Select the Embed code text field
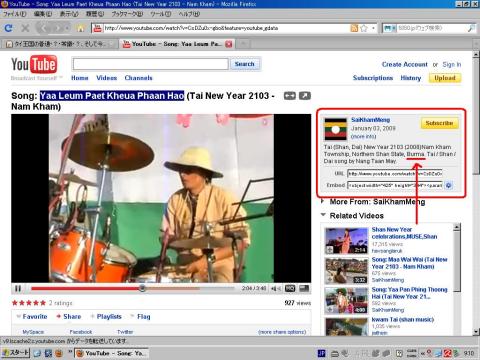 (x=395, y=185)
